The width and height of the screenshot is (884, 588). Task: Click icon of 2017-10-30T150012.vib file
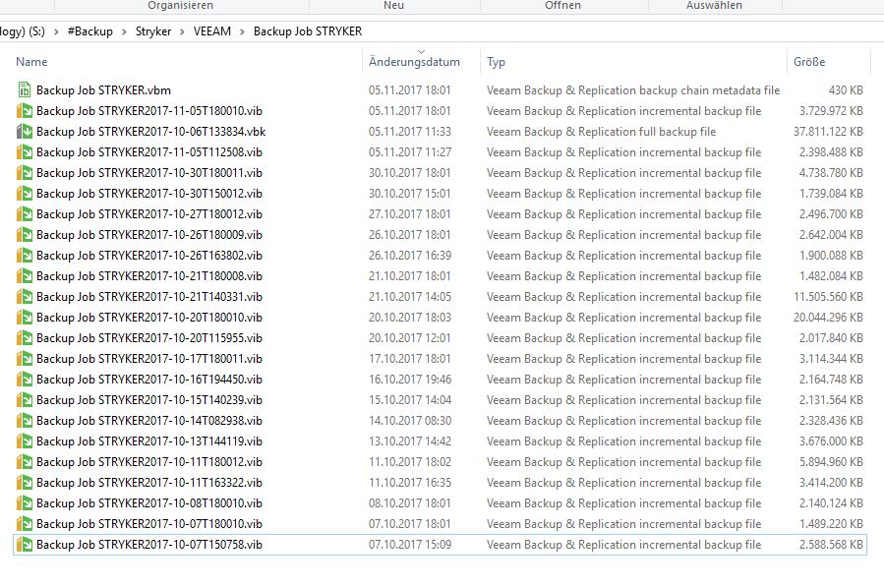point(25,194)
